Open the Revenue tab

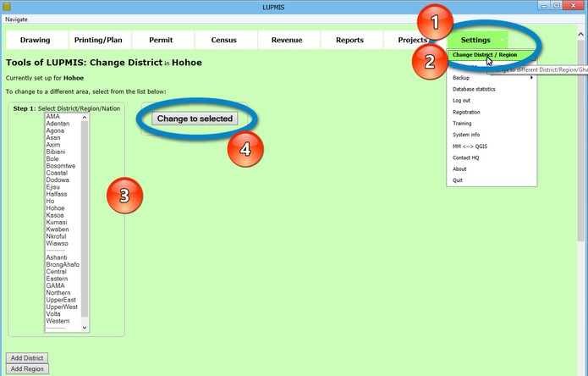point(287,40)
